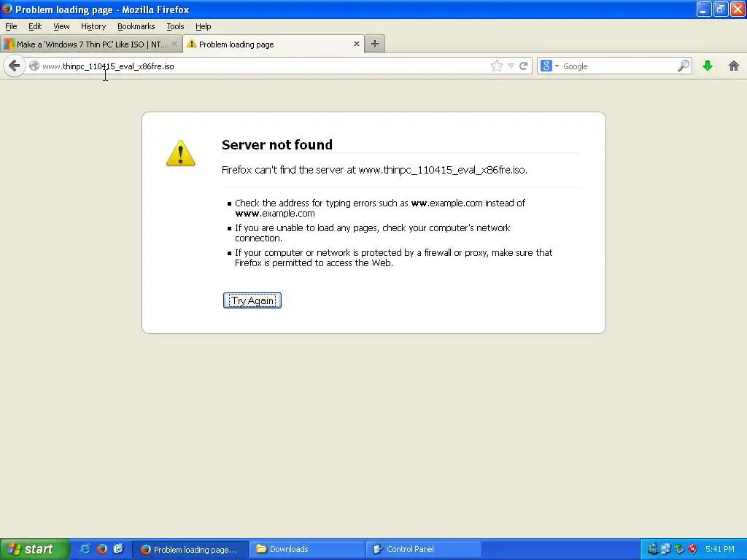Viewport: 747px width, 560px height.
Task: Go back with the back arrow button
Action: point(15,66)
